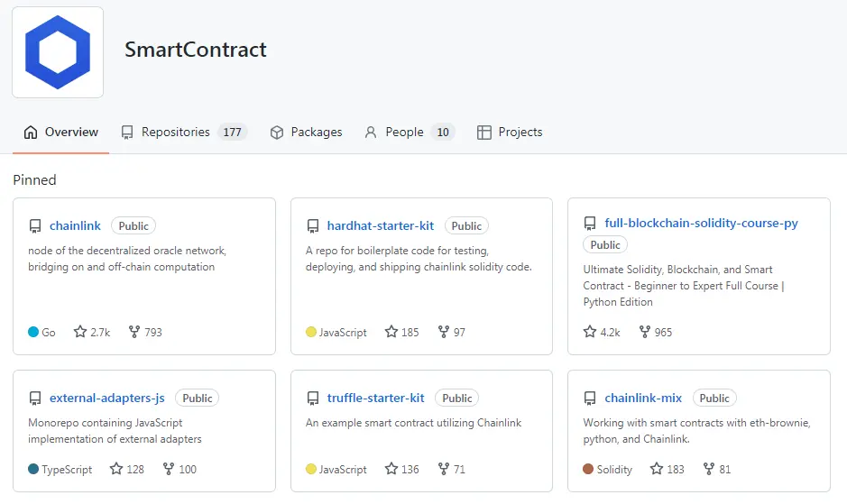Click the 136 stars count
Viewport: 847px width, 504px height.
[410, 470]
